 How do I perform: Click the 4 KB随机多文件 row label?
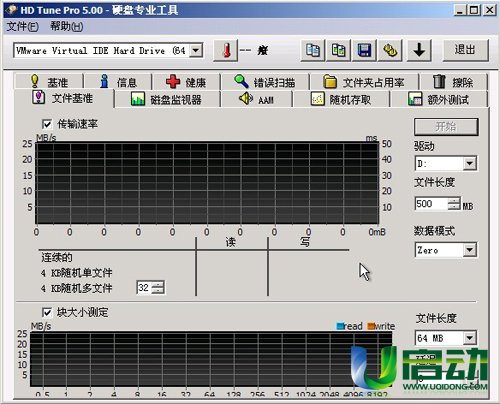point(77,288)
